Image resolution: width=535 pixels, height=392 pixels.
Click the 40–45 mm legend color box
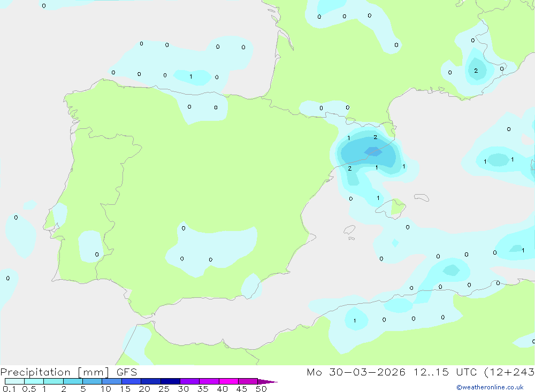point(228,381)
